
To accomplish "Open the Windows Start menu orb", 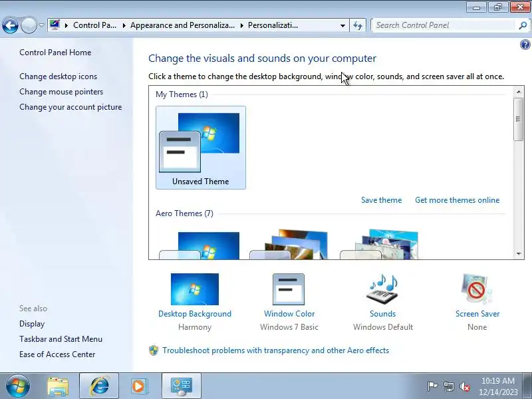I will pyautogui.click(x=18, y=386).
